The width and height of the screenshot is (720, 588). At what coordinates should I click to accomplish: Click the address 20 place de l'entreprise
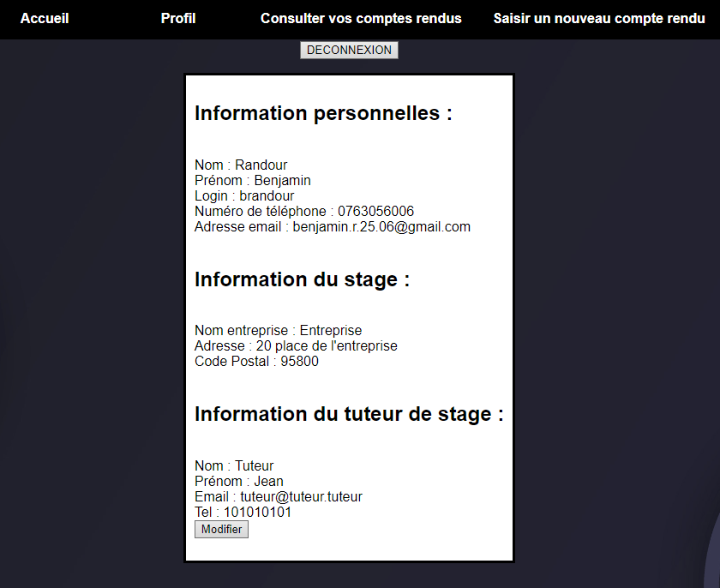326,346
